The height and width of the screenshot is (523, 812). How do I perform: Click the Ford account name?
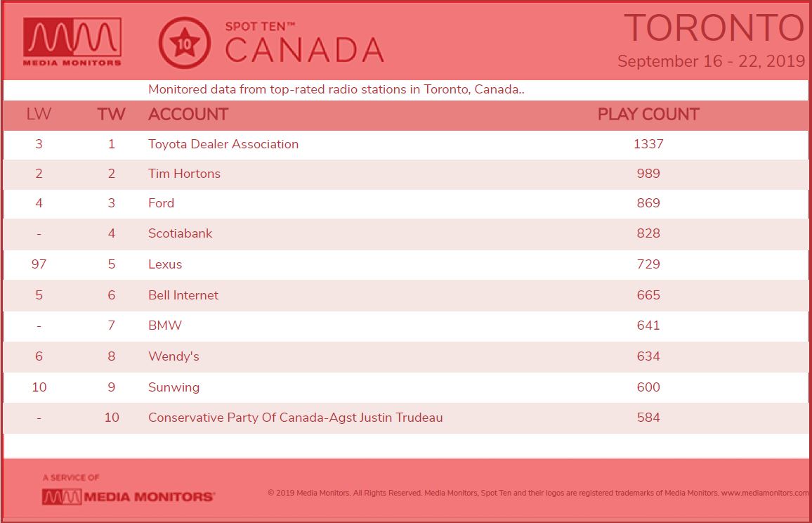[161, 203]
